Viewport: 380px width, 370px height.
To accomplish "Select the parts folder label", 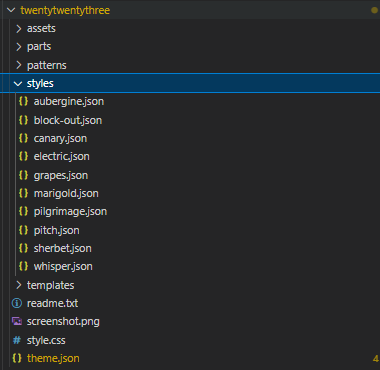I will click(39, 47).
